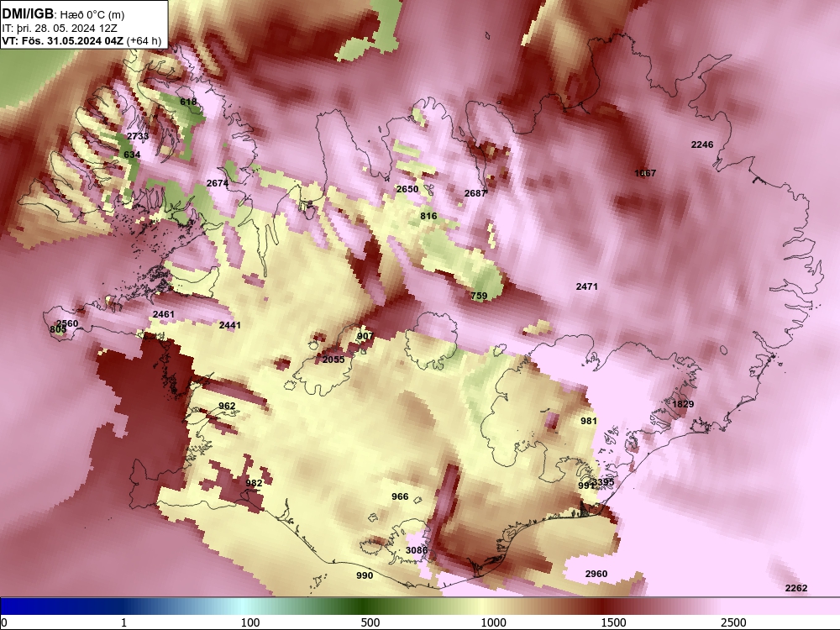Select the 618 value on the map
Image resolution: width=840 pixels, height=630 pixels.
pyautogui.click(x=188, y=102)
